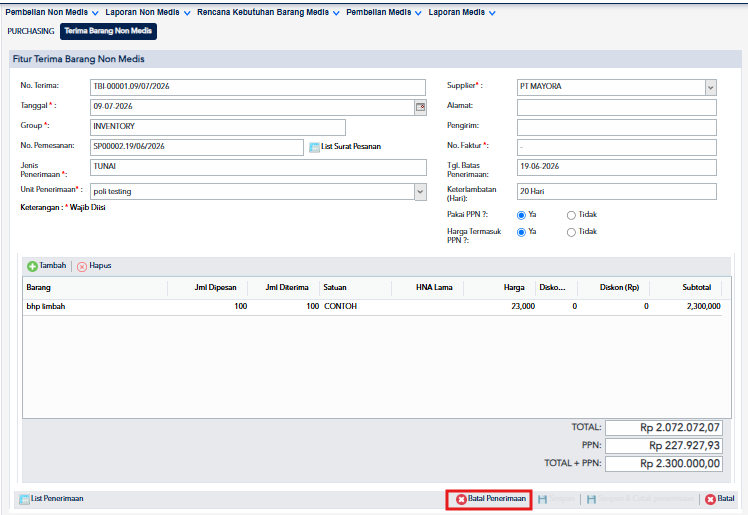Click the Diskon (Rp) column header
748x515 pixels.
pyautogui.click(x=613, y=288)
